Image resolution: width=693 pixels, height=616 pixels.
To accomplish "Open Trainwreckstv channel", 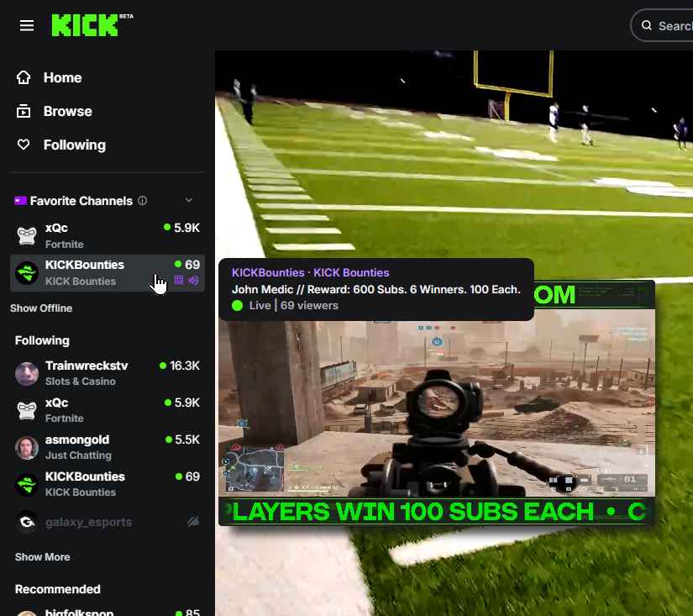I will tap(108, 373).
